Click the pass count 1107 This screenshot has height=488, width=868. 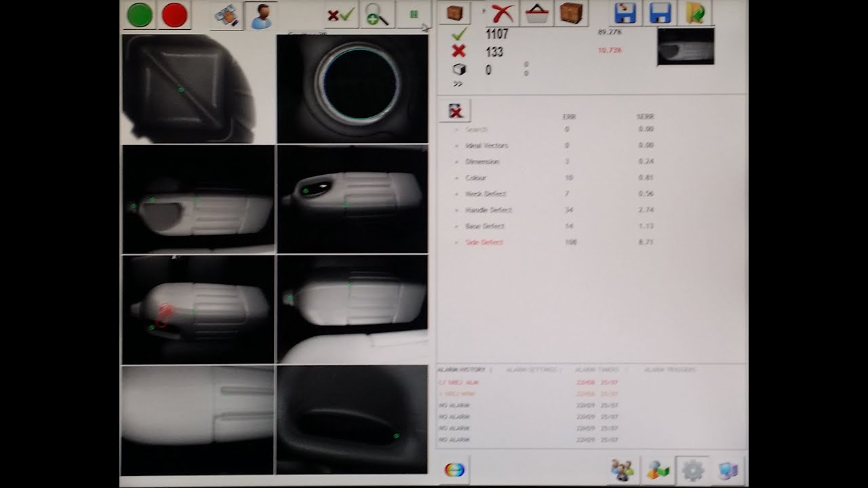tap(497, 34)
